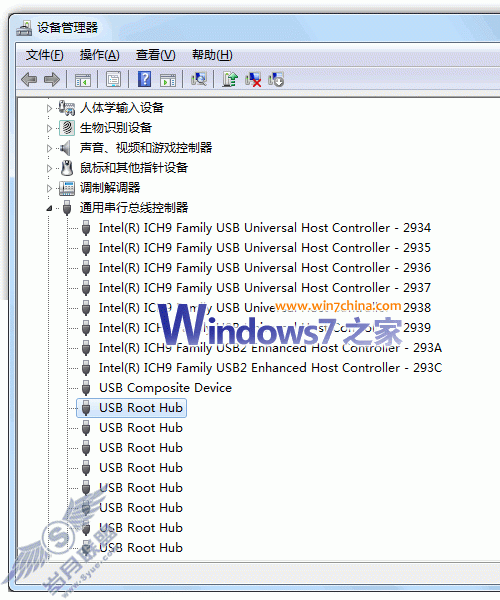
Task: Click the Disable device toolbar icon
Action: click(276, 79)
